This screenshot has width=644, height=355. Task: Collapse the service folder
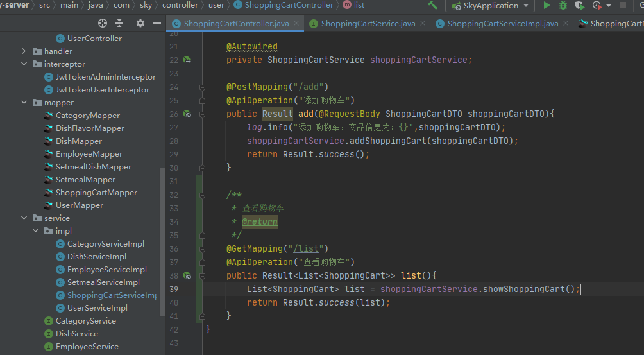[24, 218]
